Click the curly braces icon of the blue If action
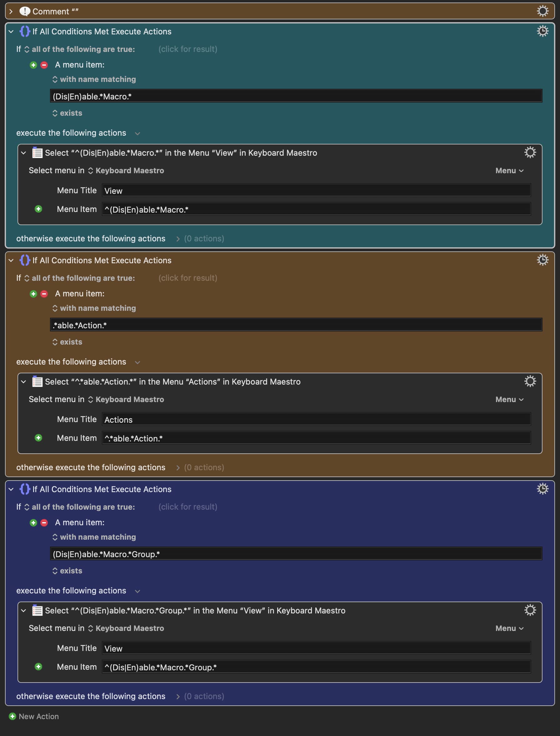The width and height of the screenshot is (560, 736). [x=25, y=489]
